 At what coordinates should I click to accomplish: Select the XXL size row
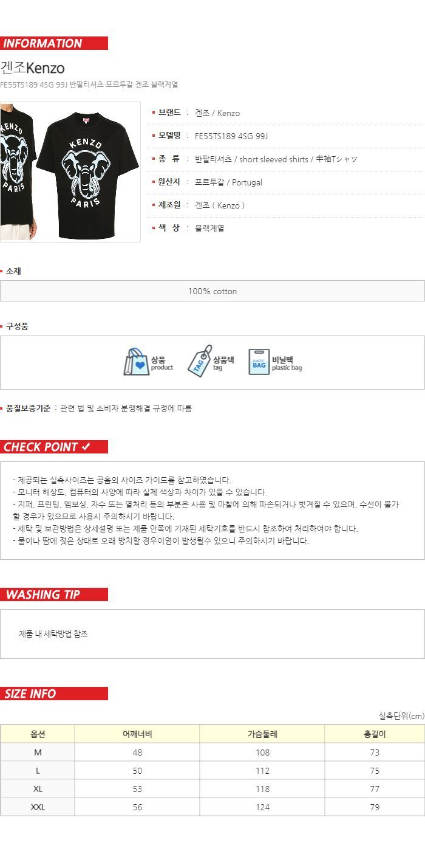pyautogui.click(x=212, y=807)
